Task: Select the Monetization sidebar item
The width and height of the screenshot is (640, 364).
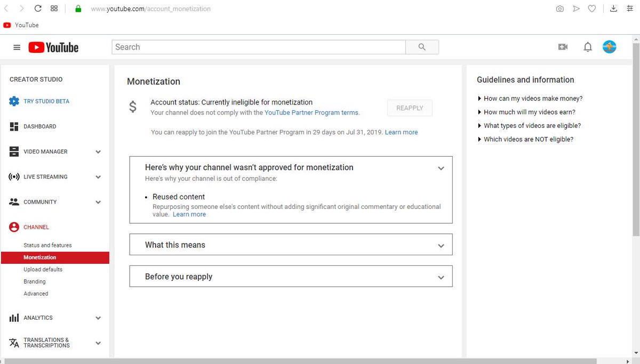Action: (55, 257)
